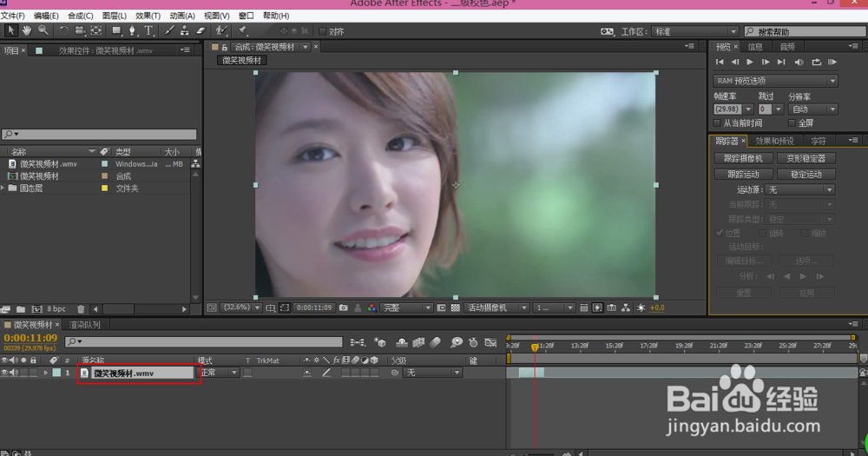Open the 文件(F) menu

pyautogui.click(x=13, y=16)
